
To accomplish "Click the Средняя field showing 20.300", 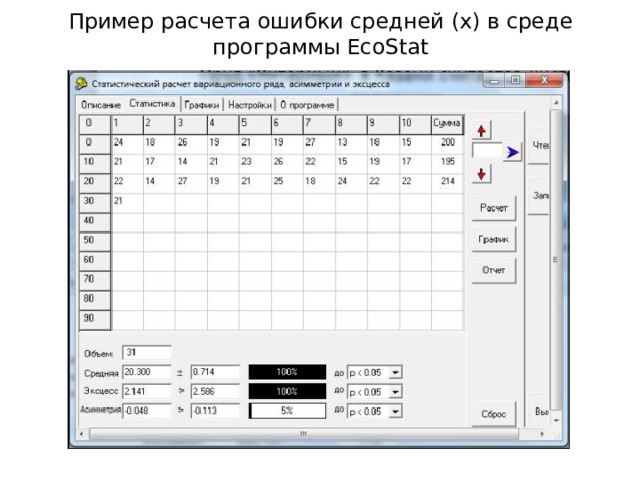I will [147, 372].
